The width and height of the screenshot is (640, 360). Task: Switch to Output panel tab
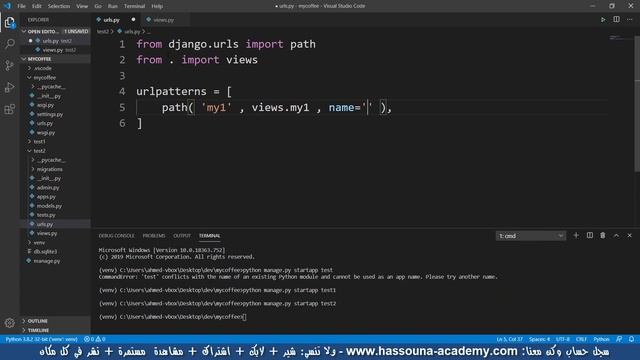182,236
